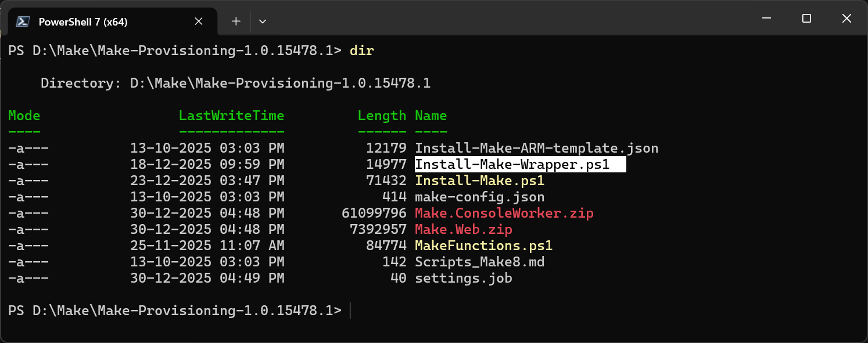Click the Name column header text

431,115
